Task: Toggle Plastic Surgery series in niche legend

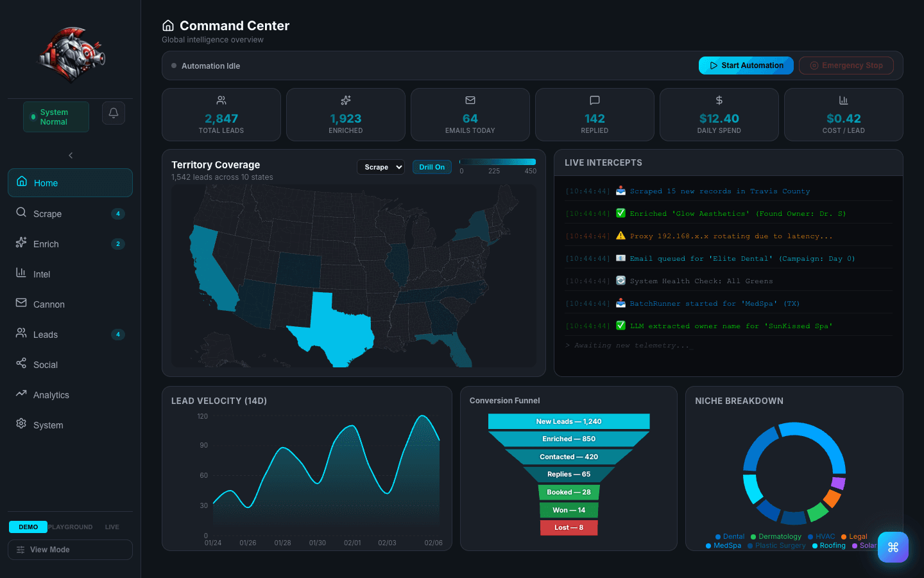Action: pyautogui.click(x=776, y=546)
